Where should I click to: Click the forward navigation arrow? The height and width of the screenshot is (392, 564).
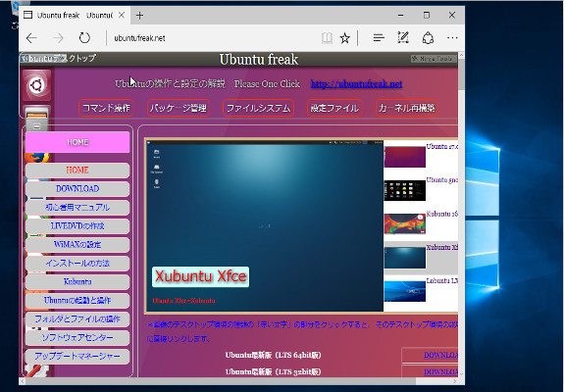(58, 37)
